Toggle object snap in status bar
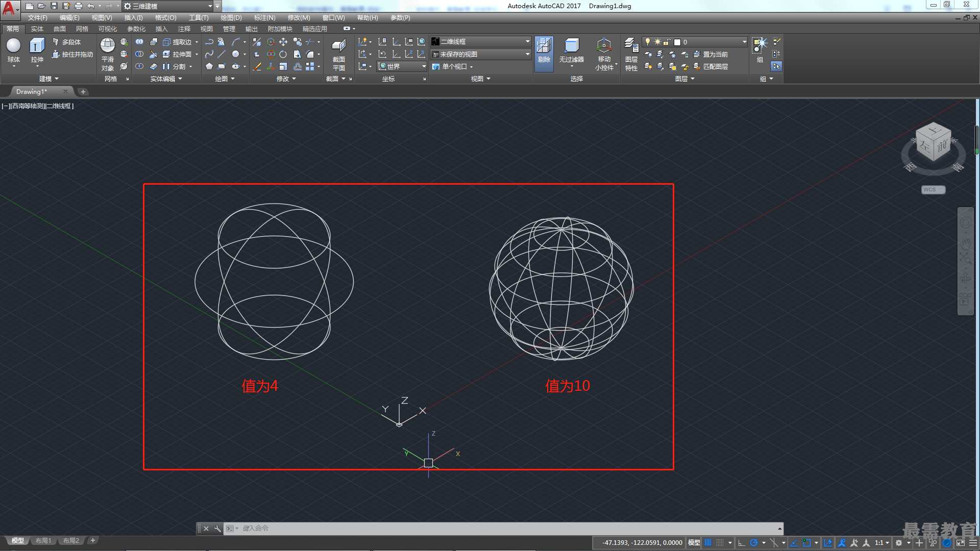 point(806,543)
